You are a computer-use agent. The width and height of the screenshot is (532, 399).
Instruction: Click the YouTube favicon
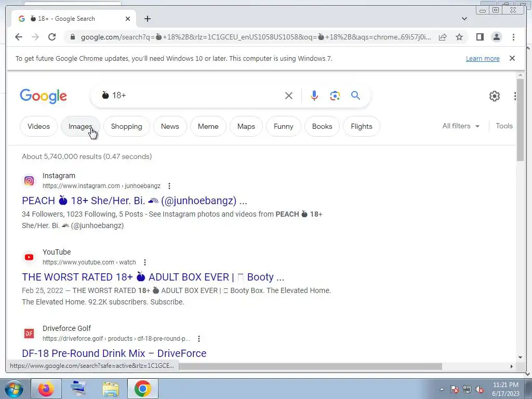(29, 257)
